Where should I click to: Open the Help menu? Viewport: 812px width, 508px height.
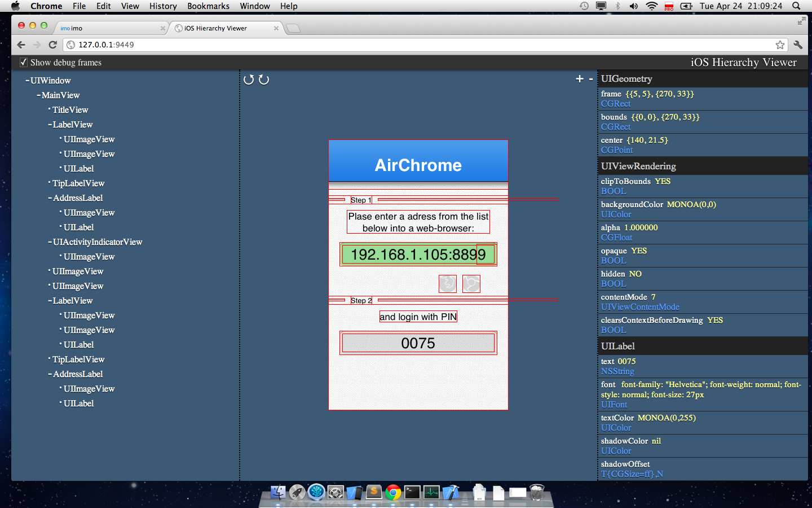tap(289, 6)
